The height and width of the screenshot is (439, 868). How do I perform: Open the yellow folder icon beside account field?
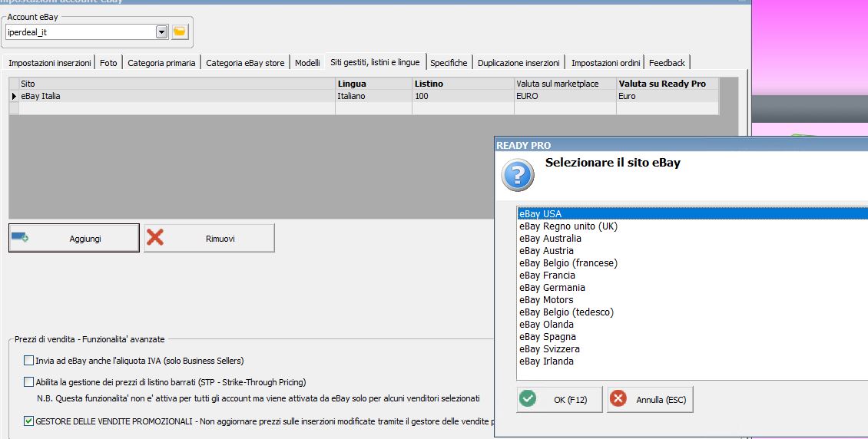click(x=180, y=32)
